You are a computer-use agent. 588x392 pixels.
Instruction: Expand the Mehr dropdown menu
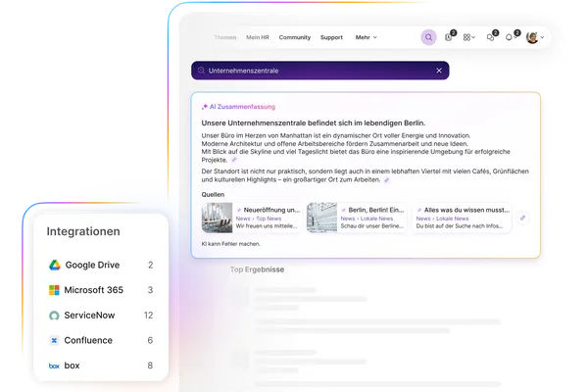[x=366, y=37]
